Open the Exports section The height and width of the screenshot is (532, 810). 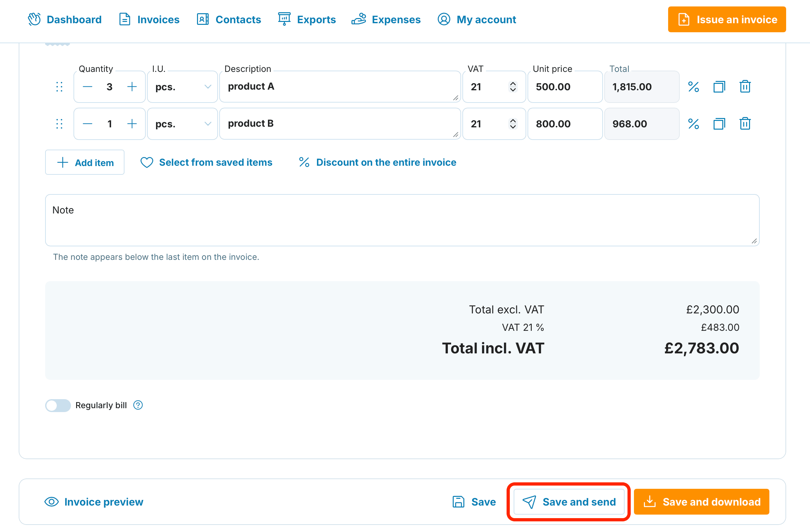tap(307, 19)
